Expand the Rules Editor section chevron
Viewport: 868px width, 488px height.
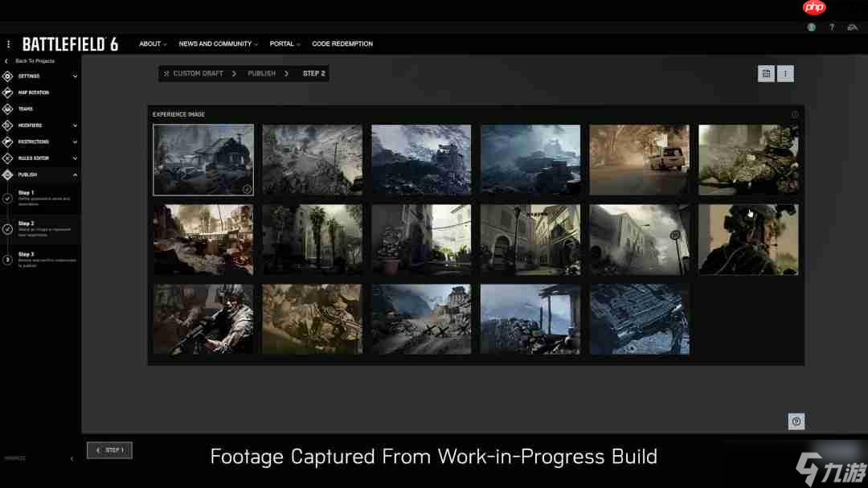pyautogui.click(x=75, y=158)
